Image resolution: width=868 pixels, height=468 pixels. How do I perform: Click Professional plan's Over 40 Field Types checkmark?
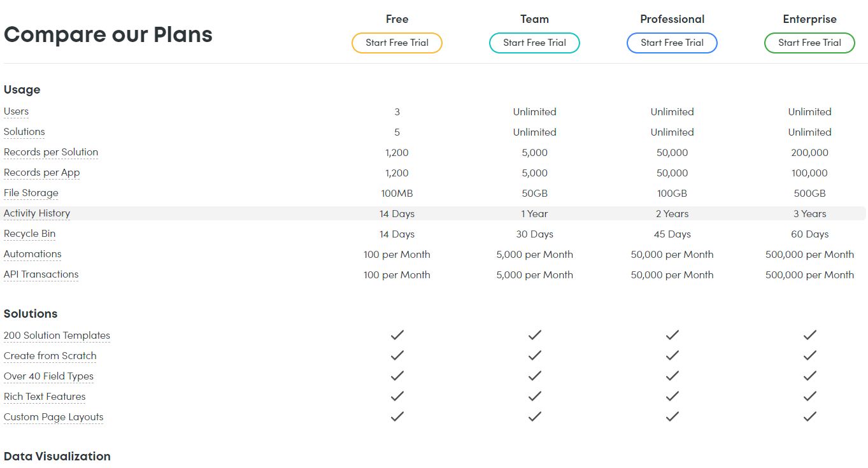tap(672, 376)
